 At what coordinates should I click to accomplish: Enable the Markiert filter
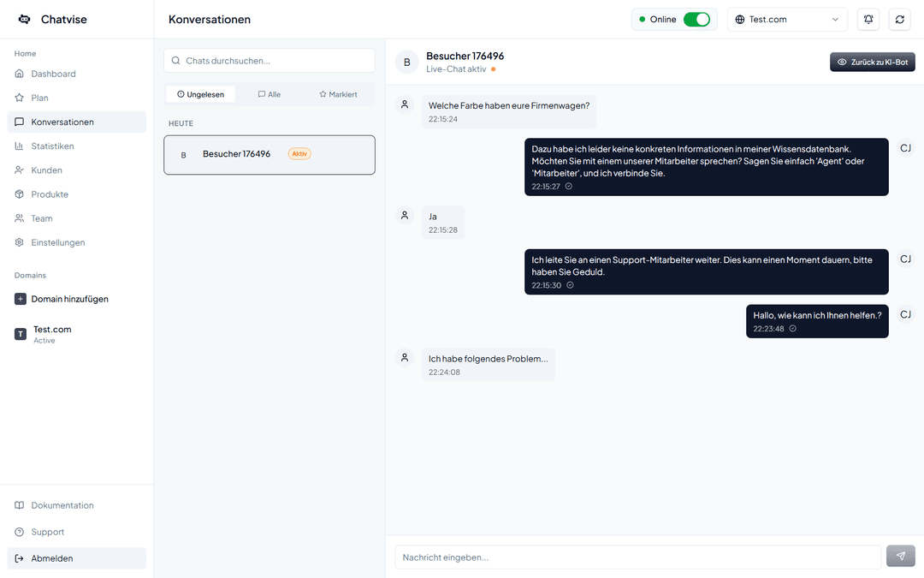click(x=339, y=94)
